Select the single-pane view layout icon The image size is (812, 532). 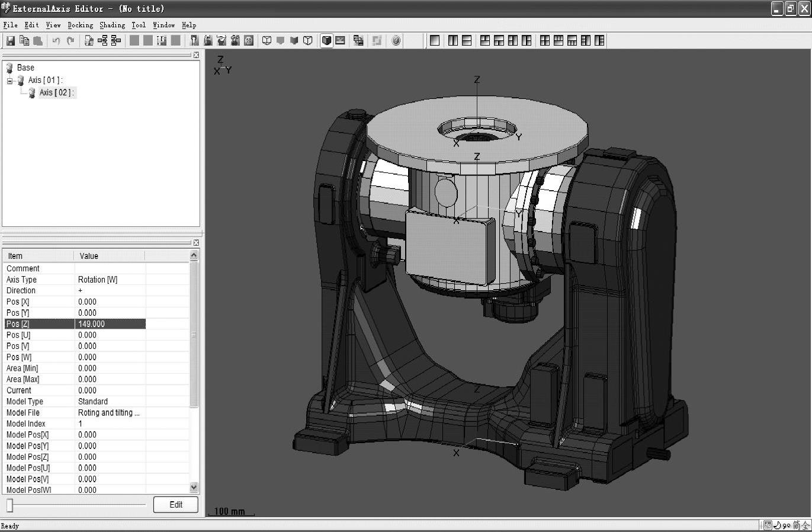click(435, 41)
